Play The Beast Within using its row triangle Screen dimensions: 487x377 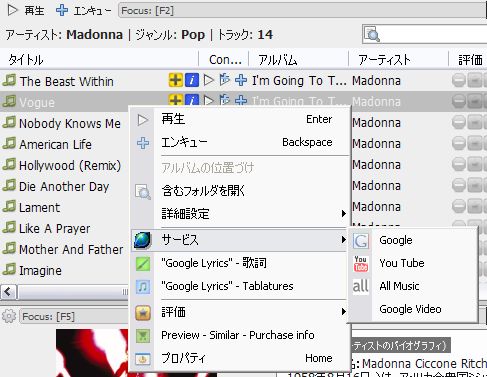(209, 80)
